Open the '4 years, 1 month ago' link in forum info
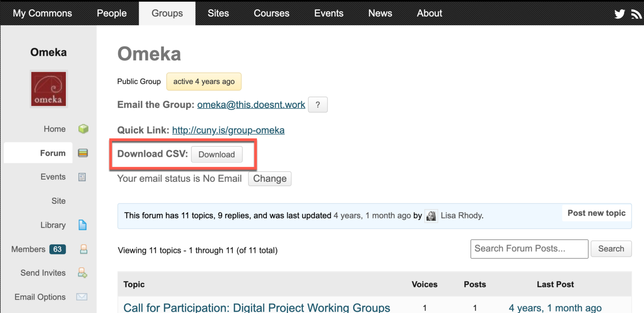Viewport: 644px width, 313px height. (x=372, y=216)
